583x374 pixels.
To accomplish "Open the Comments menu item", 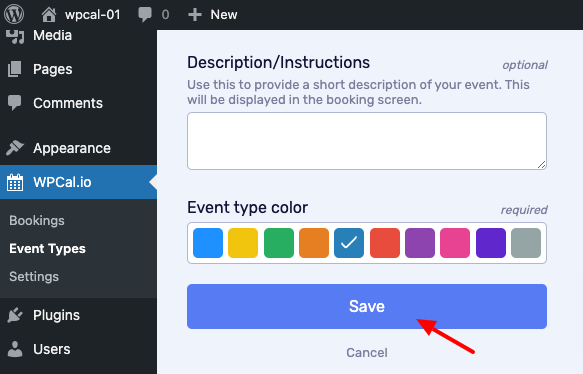I will pyautogui.click(x=68, y=103).
